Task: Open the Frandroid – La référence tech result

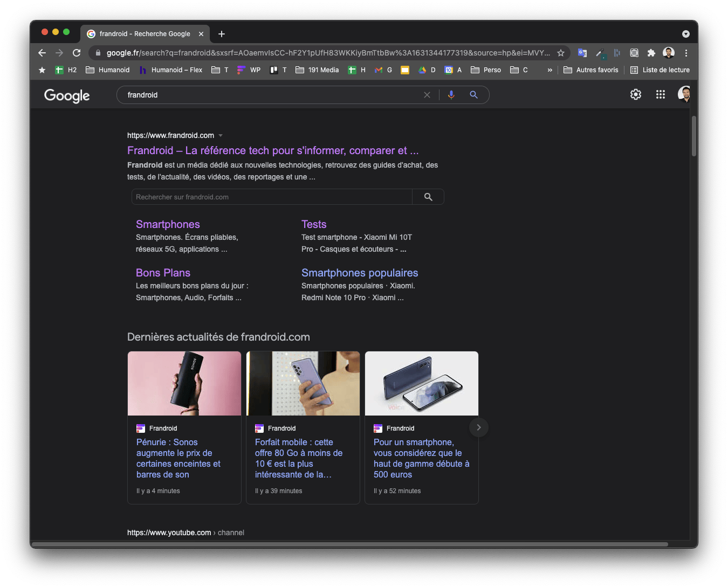Action: point(273,150)
